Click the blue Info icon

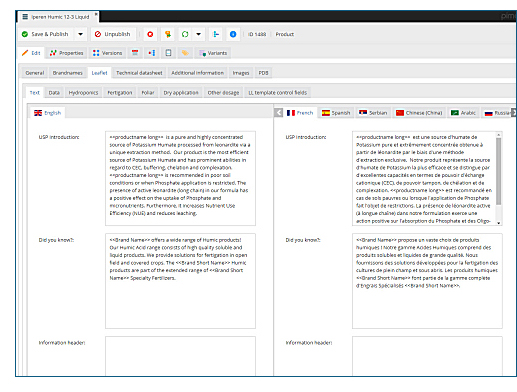[x=233, y=34]
